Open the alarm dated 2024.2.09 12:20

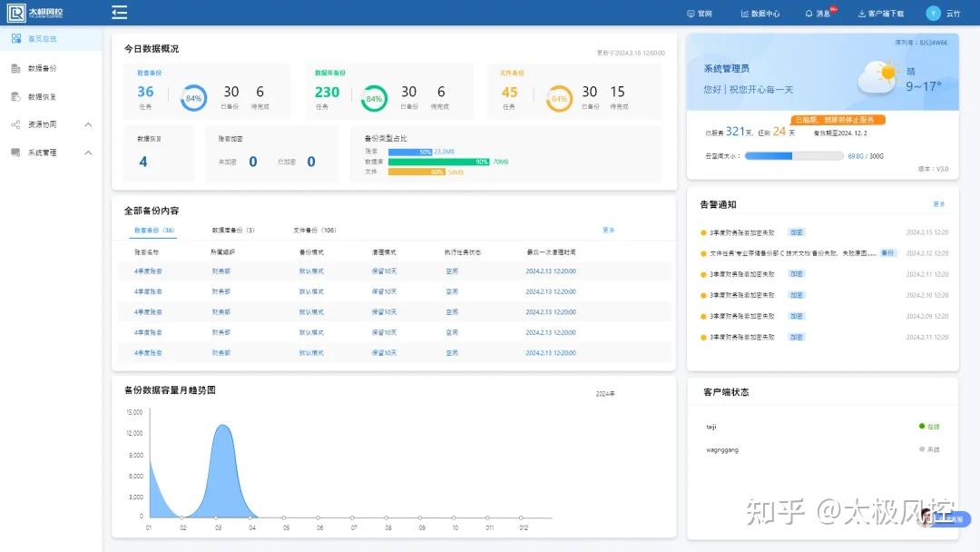824,316
